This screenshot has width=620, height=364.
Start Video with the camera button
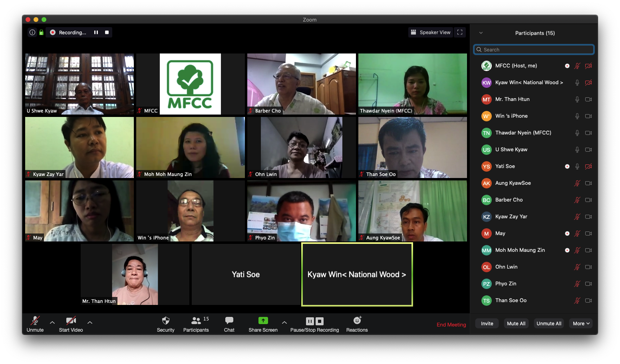coord(71,320)
